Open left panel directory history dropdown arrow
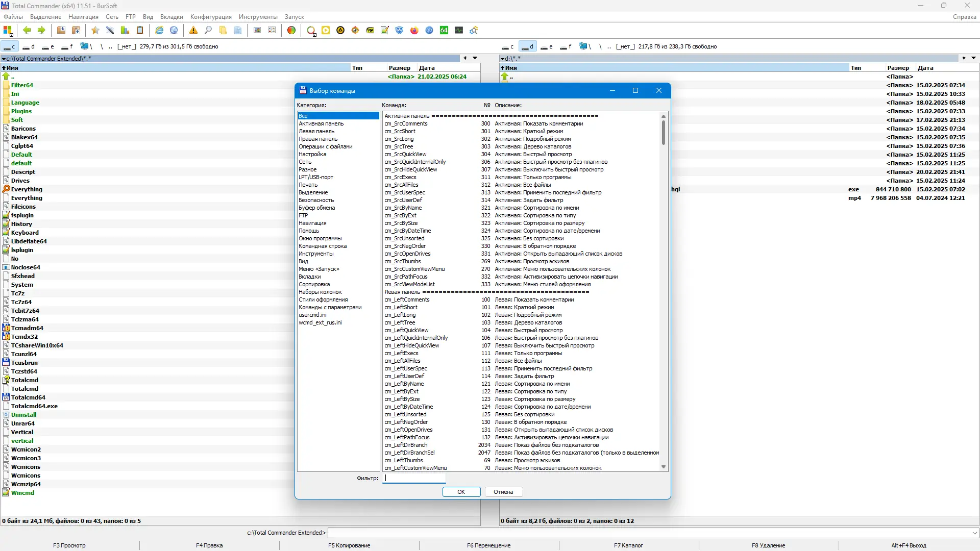 tap(475, 58)
